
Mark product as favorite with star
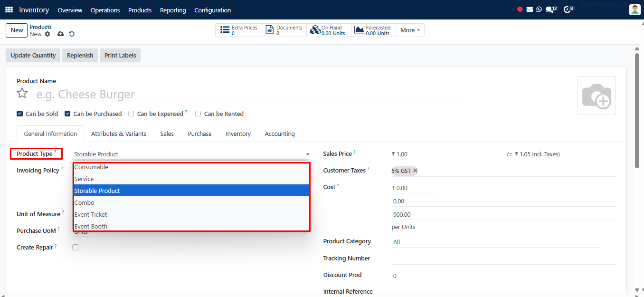(22, 93)
